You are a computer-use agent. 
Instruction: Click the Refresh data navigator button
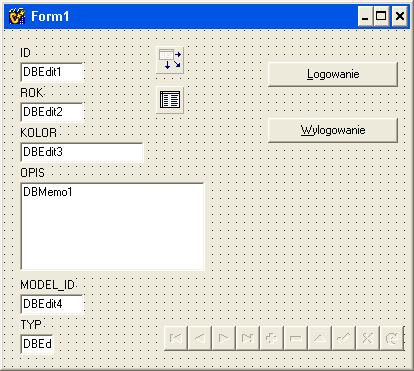tap(391, 338)
